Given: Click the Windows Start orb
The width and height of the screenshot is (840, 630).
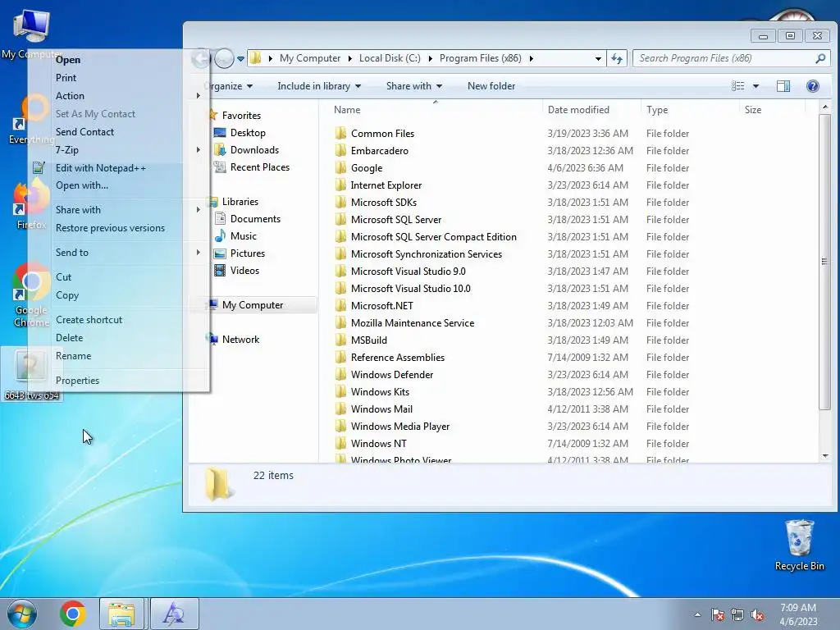Looking at the screenshot, I should click(x=22, y=614).
